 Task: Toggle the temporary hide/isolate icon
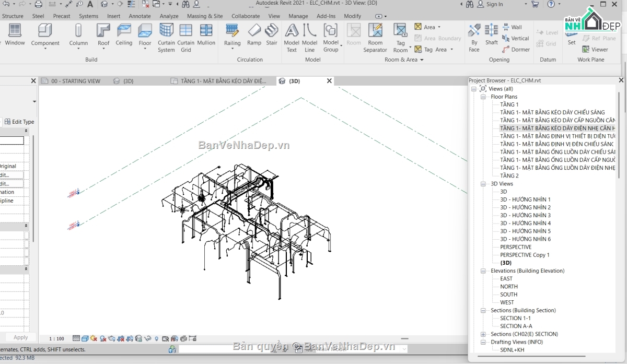148,339
